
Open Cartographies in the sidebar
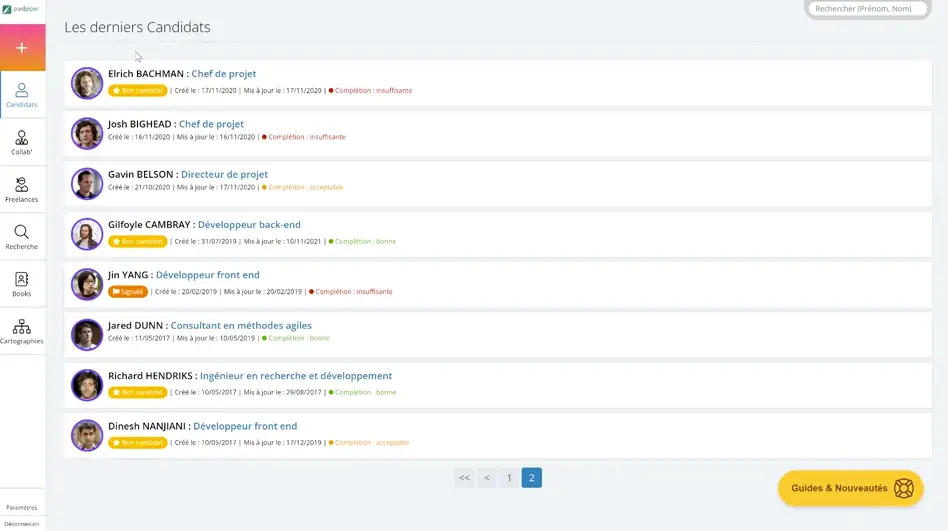pos(22,332)
